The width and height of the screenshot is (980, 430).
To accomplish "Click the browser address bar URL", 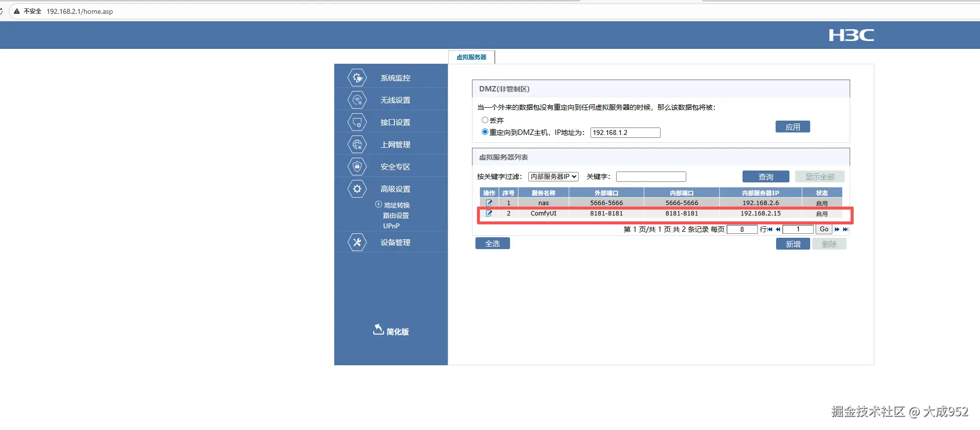I will coord(79,11).
